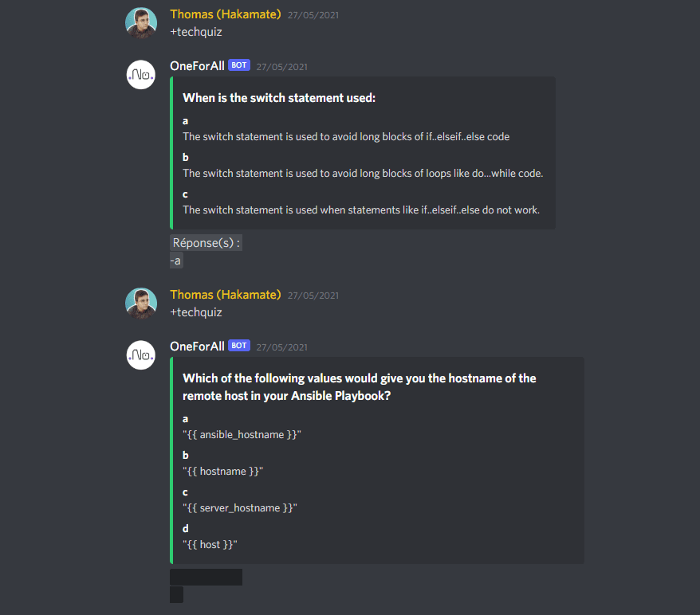700x615 pixels.
Task: Click the BOT badge next to the first OneForAll name
Action: 238,65
